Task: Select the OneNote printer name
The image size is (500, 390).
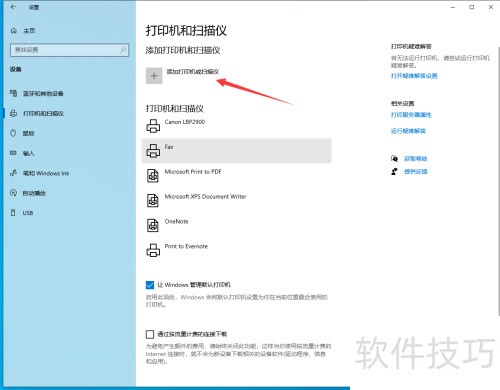Action: click(x=176, y=221)
